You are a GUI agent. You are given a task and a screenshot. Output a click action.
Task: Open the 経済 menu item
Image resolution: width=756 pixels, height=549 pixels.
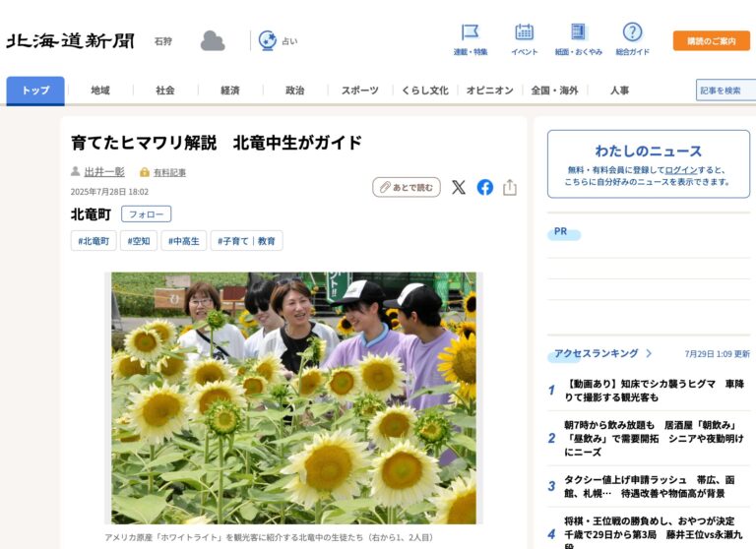tap(229, 91)
